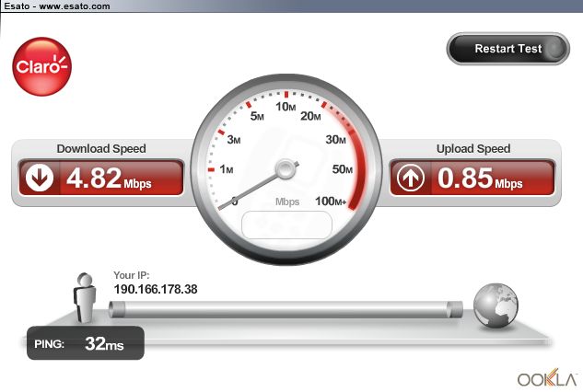The height and width of the screenshot is (392, 583).
Task: Click the upload arrow icon
Action: tap(410, 178)
